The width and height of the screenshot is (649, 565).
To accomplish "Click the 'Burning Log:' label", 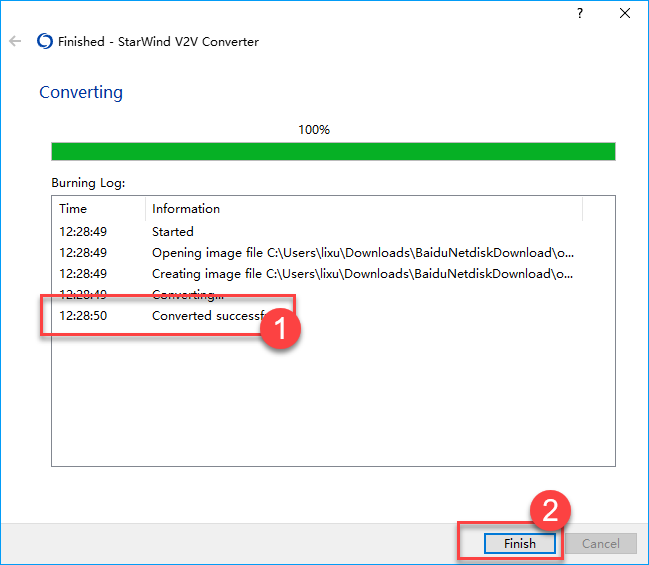I will click(x=88, y=183).
